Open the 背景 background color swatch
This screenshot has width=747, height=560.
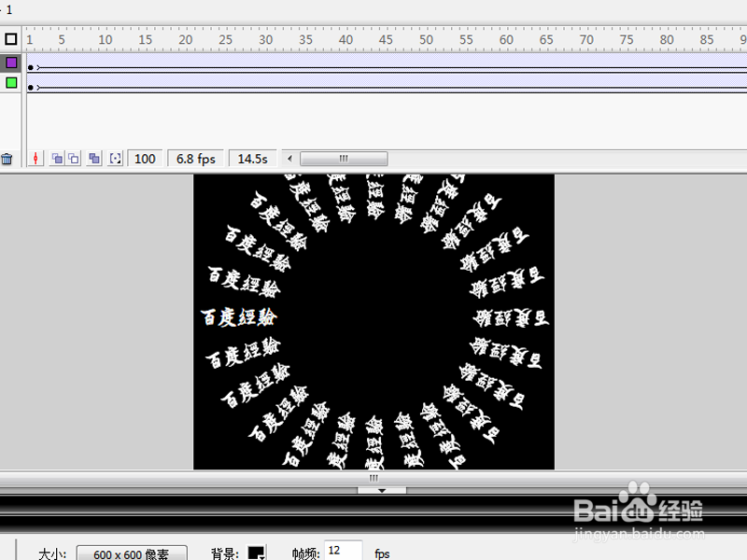pos(256,553)
